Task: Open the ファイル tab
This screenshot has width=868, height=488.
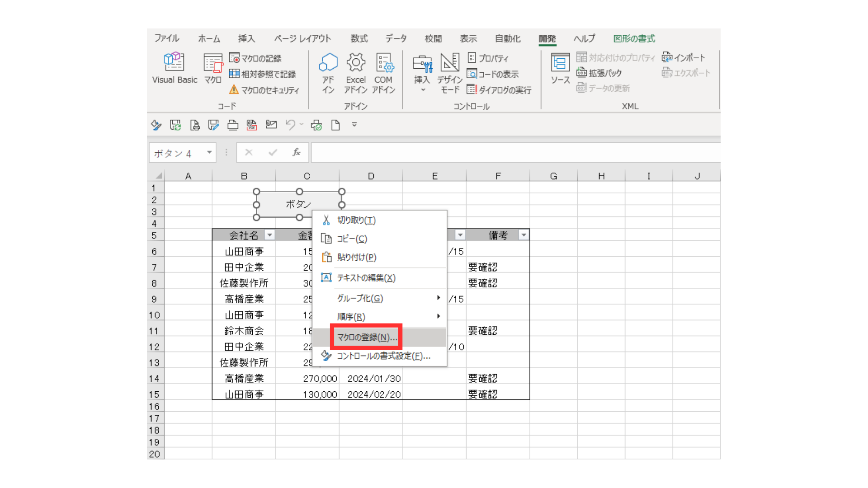Action: pyautogui.click(x=167, y=38)
